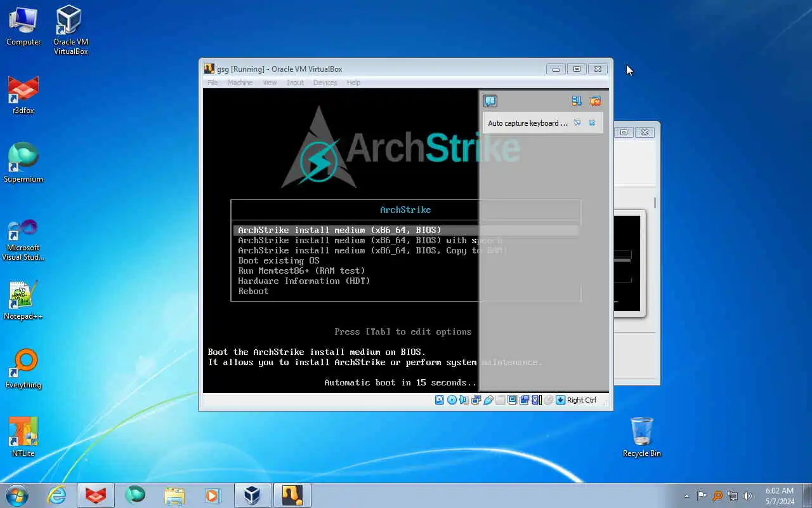Click the audio status icon
Screen dimensions: 812x508
click(x=464, y=400)
